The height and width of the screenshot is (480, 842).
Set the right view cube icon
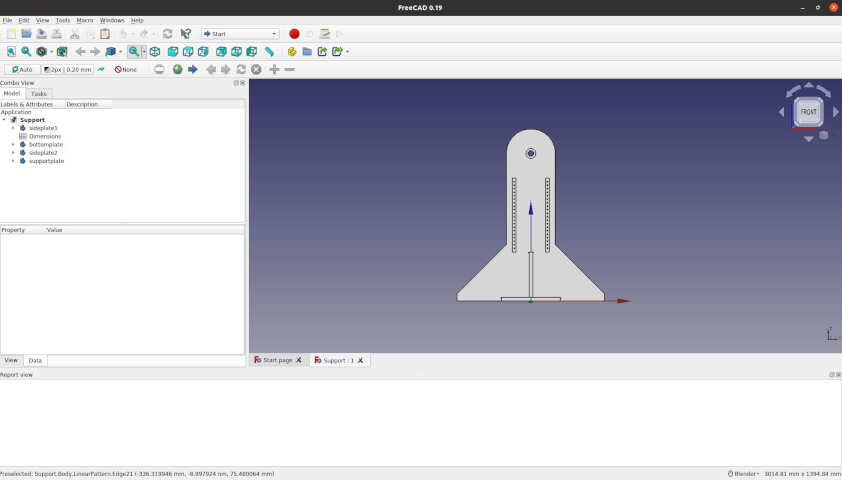click(x=203, y=52)
